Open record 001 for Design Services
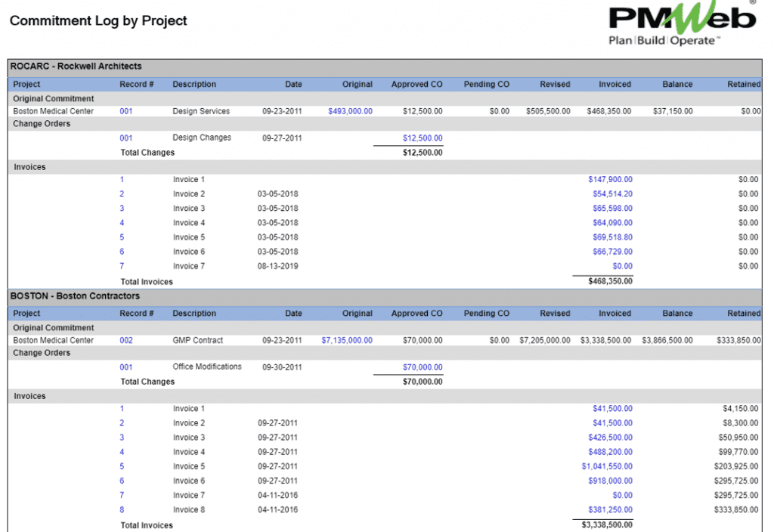 pos(126,112)
